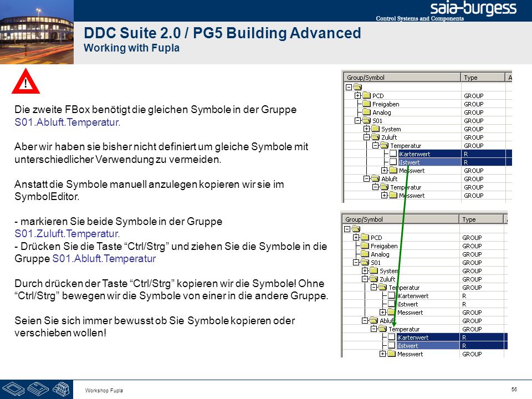Image resolution: width=532 pixels, height=399 pixels.
Task: Click the 'Workshop Fupla' footer text
Action: pos(104,391)
